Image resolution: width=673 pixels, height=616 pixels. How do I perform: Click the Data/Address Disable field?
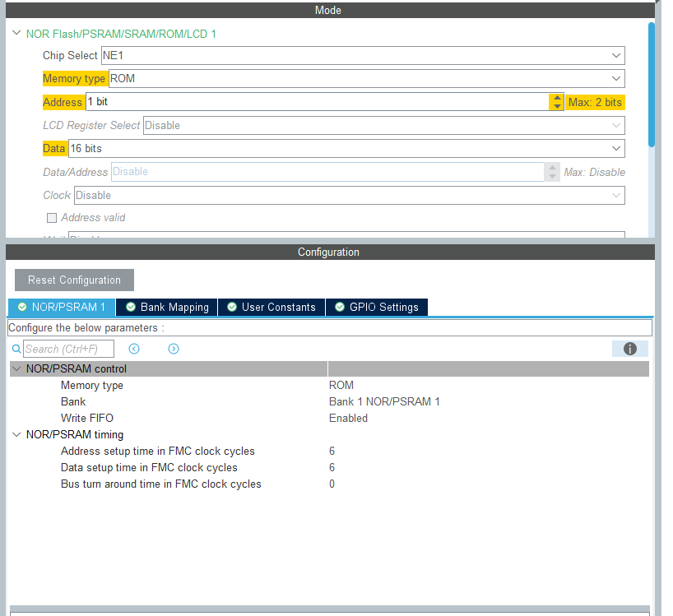tap(327, 172)
